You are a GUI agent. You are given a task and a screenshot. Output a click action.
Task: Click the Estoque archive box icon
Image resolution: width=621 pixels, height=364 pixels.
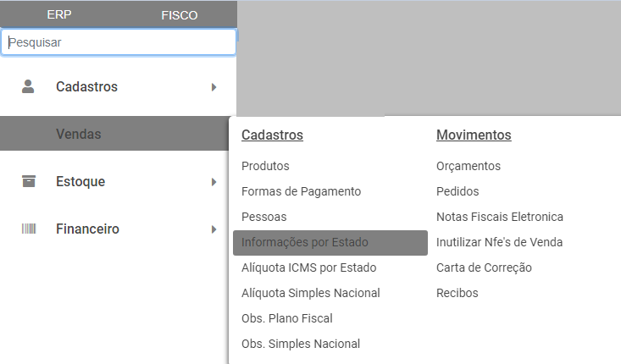point(29,181)
